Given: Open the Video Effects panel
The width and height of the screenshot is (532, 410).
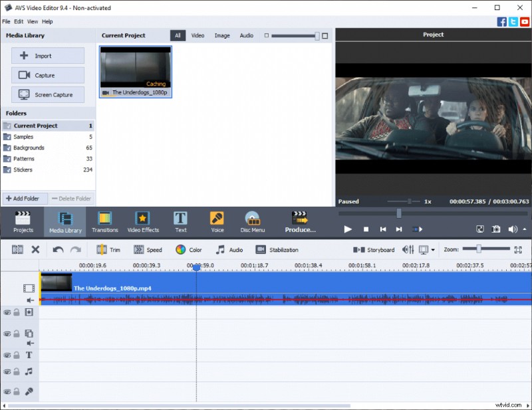Looking at the screenshot, I should click(x=143, y=221).
